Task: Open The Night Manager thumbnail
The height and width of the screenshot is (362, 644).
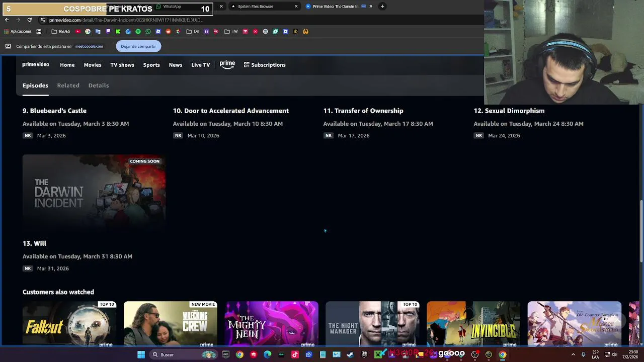Action: click(372, 324)
